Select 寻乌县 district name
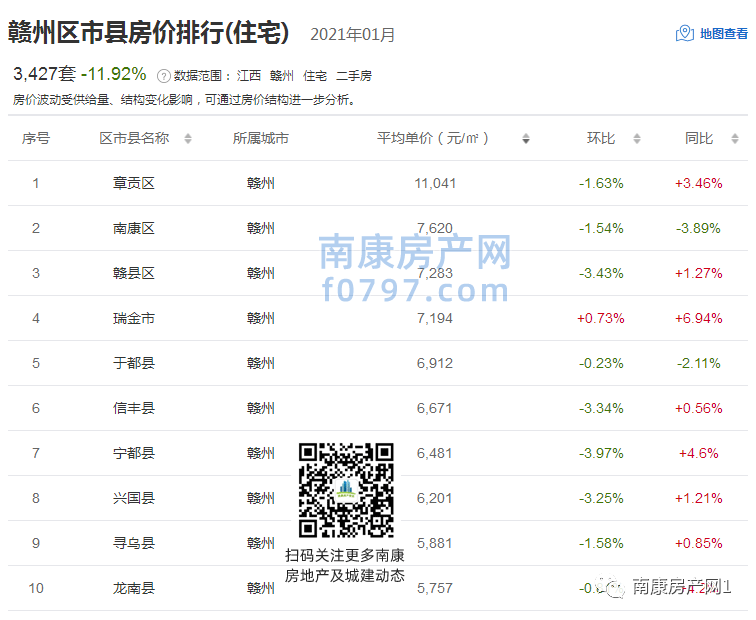 click(x=134, y=543)
